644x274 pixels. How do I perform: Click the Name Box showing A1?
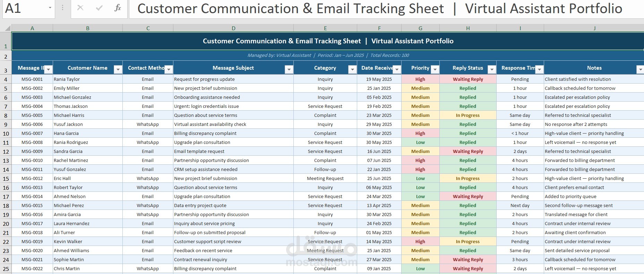(x=24, y=8)
